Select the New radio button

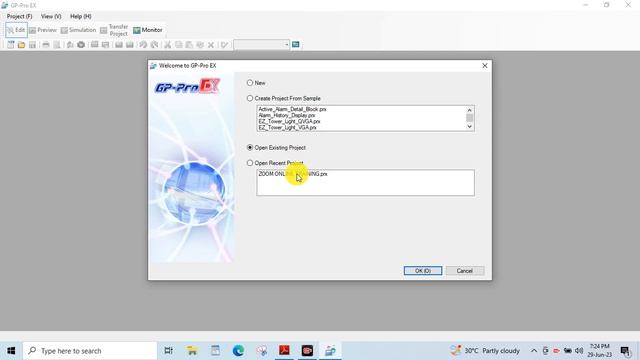[x=250, y=83]
